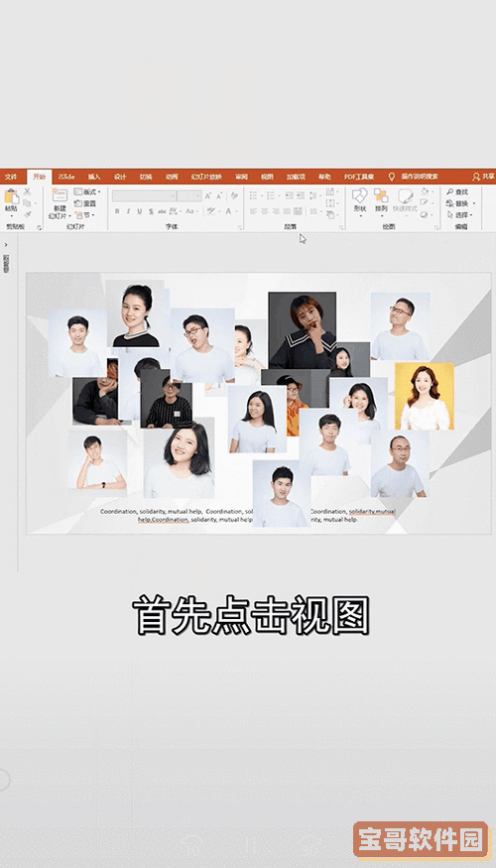The height and width of the screenshot is (868, 496).
Task: Click the Line Spacing icon
Action: pyautogui.click(x=314, y=195)
